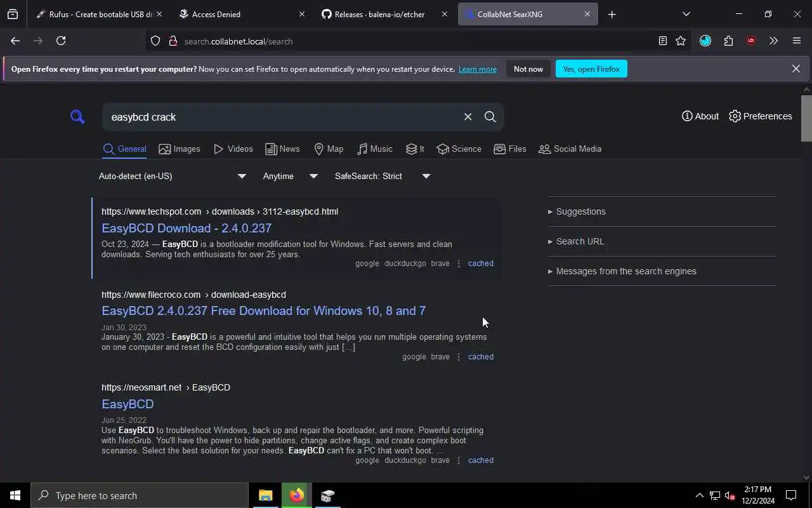Screen dimensions: 812x508
Task: Submit search with magnifier button
Action: (x=490, y=117)
